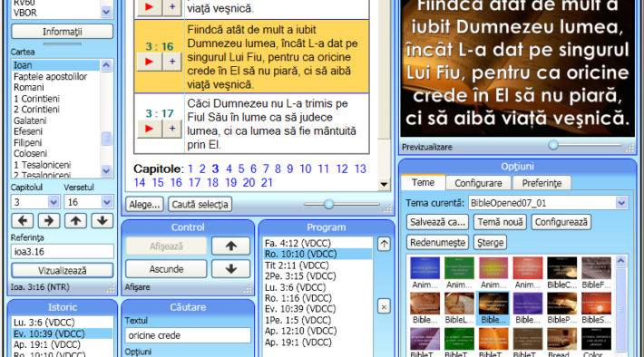Screen dimensions: 644x357
Task: Remove program item with the x button
Action: [x=384, y=306]
